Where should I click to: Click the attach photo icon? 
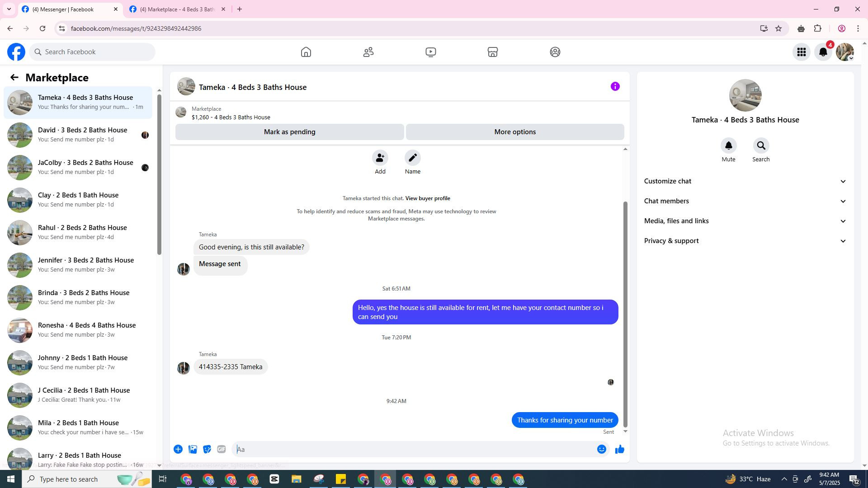click(x=193, y=449)
